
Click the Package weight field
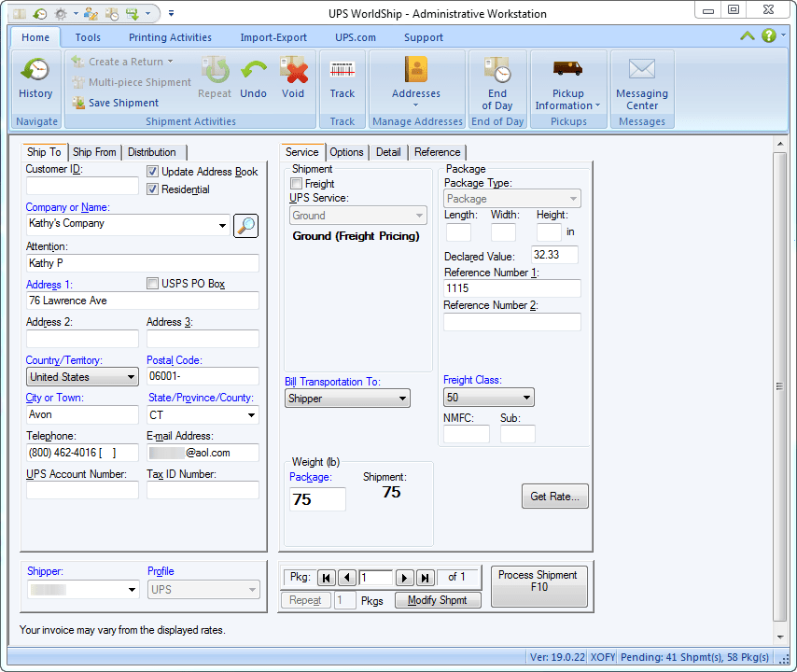coord(317,499)
